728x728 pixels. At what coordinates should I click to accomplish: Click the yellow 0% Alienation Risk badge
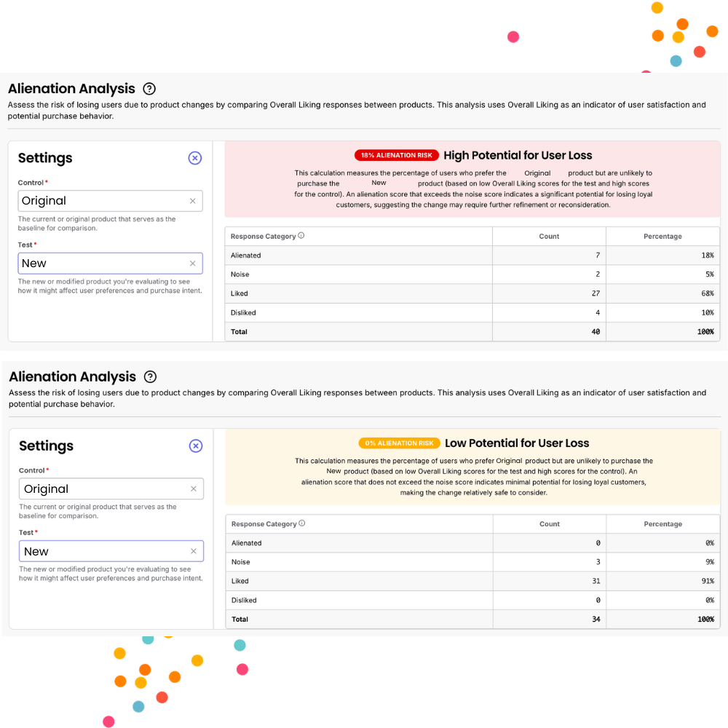pos(398,443)
